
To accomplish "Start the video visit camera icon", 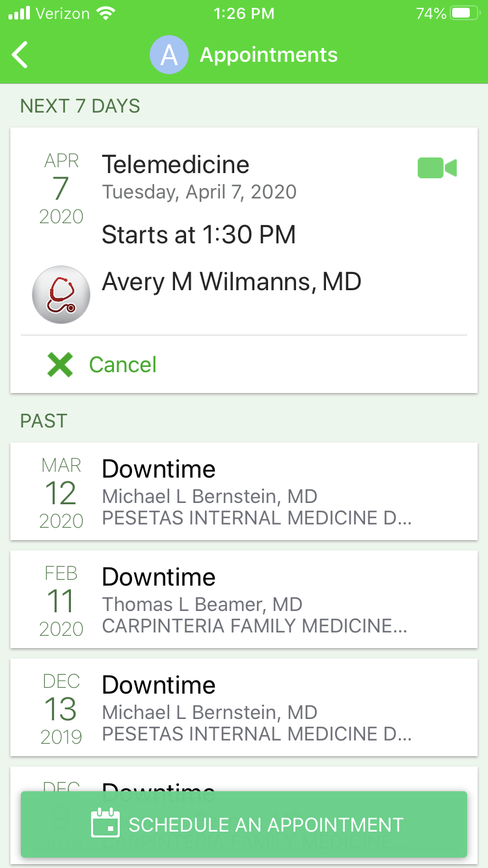I will tap(437, 168).
